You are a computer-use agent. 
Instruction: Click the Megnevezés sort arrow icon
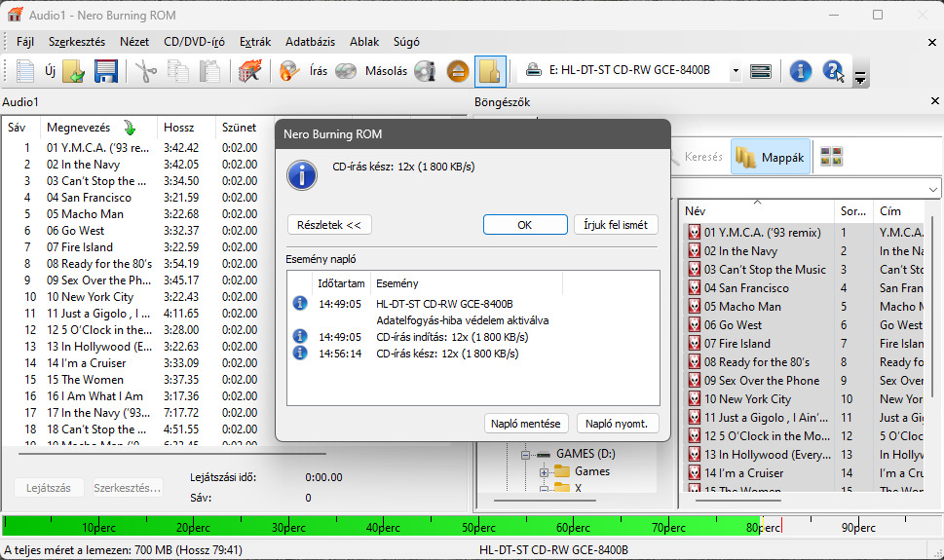click(x=130, y=127)
